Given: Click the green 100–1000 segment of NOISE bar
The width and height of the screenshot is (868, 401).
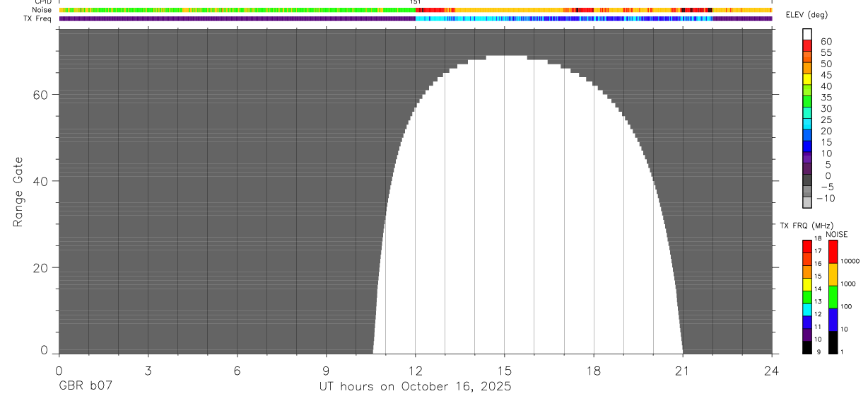Looking at the screenshot, I should [x=833, y=297].
